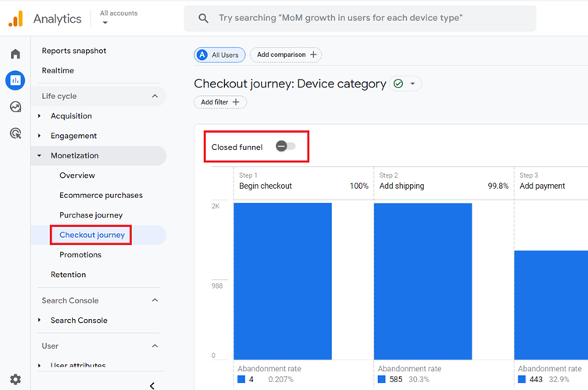Click the Acquisition label
Image resolution: width=588 pixels, height=390 pixels.
click(x=71, y=116)
